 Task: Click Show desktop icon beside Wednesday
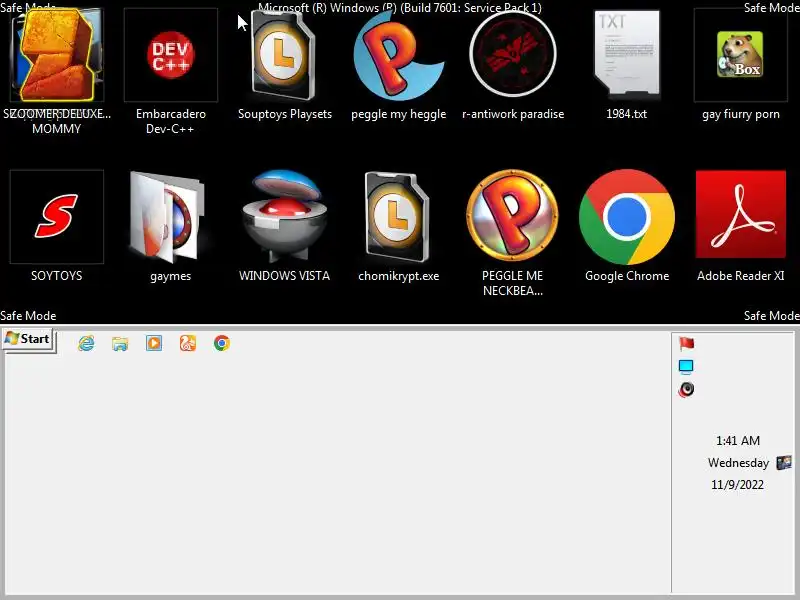tap(784, 463)
